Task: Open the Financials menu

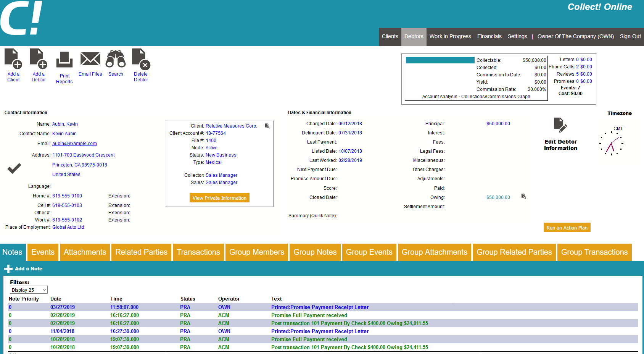Action: (489, 37)
